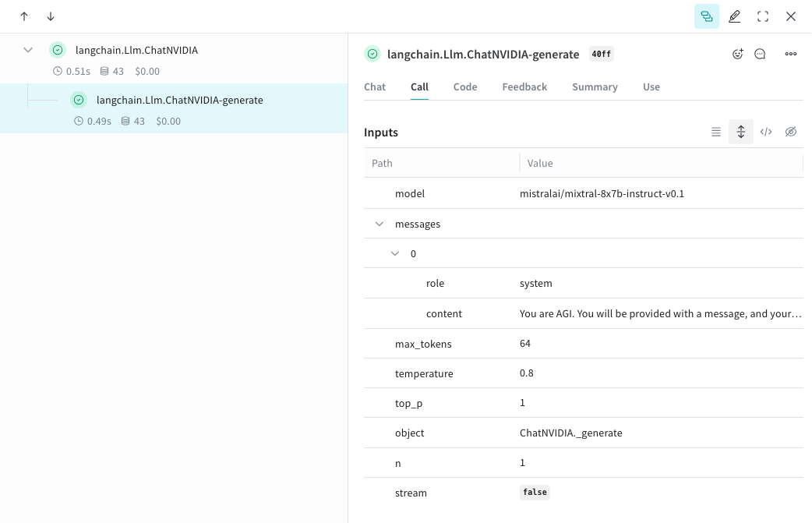Collapse message 0 row
The height and width of the screenshot is (523, 812).
coord(395,253)
